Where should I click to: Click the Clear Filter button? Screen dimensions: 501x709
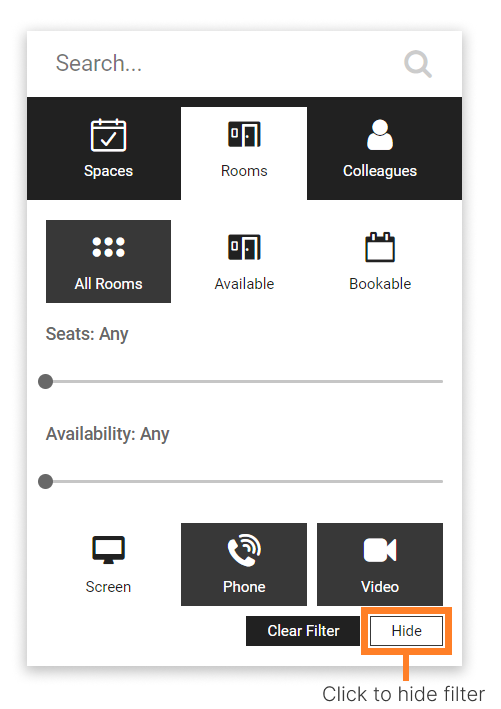303,631
